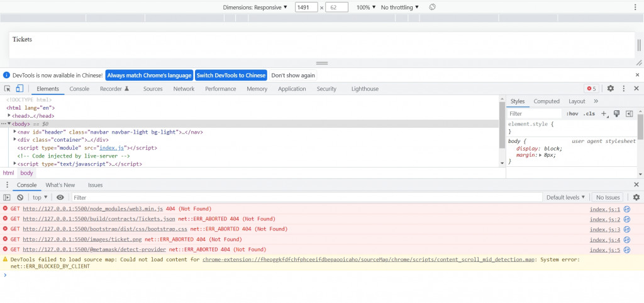The height and width of the screenshot is (303, 644).
Task: Click the error icon on the web3.min.js row
Action: coord(5,209)
